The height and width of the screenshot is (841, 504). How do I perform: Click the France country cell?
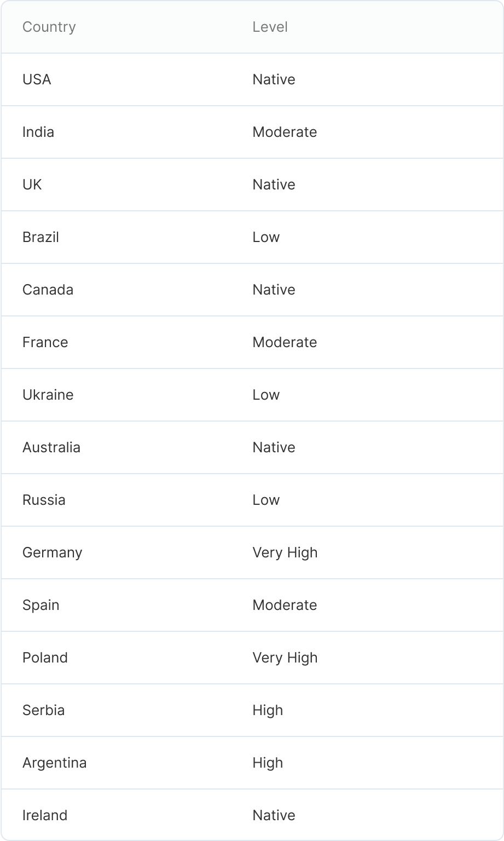click(45, 342)
